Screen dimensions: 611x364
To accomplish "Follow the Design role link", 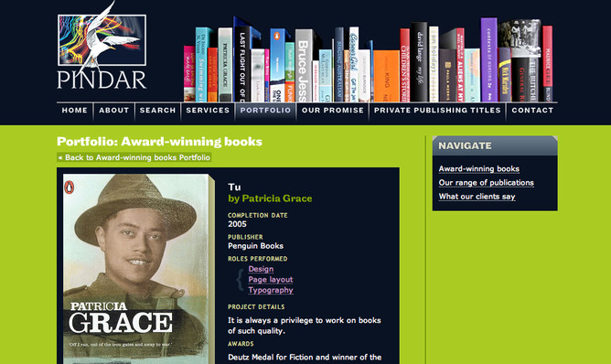I will [261, 269].
